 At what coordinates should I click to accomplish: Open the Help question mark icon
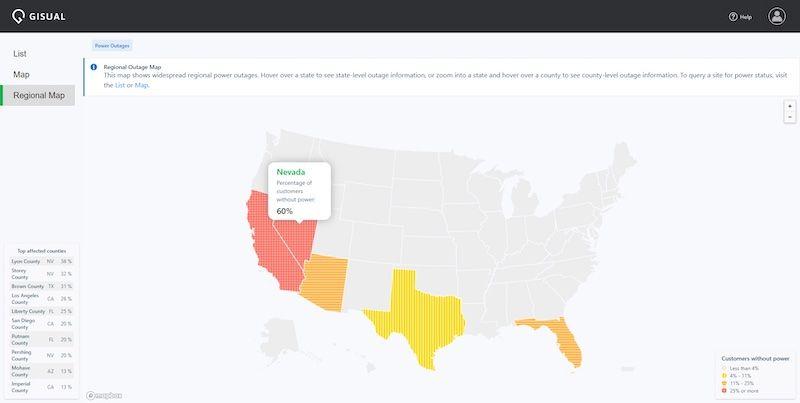[x=733, y=17]
